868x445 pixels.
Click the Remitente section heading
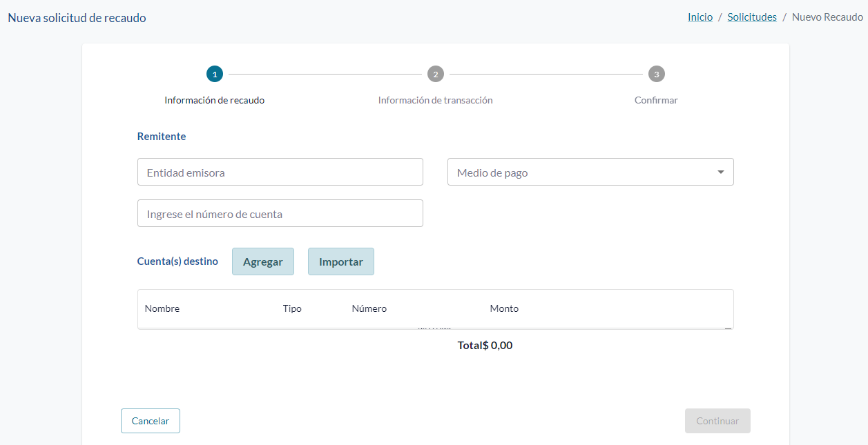coord(162,137)
